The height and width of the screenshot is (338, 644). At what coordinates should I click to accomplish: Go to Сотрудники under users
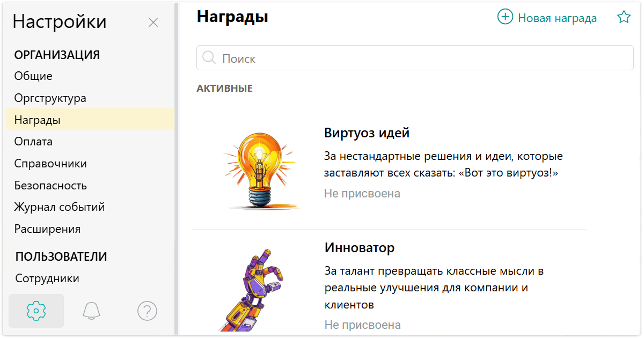(x=47, y=278)
